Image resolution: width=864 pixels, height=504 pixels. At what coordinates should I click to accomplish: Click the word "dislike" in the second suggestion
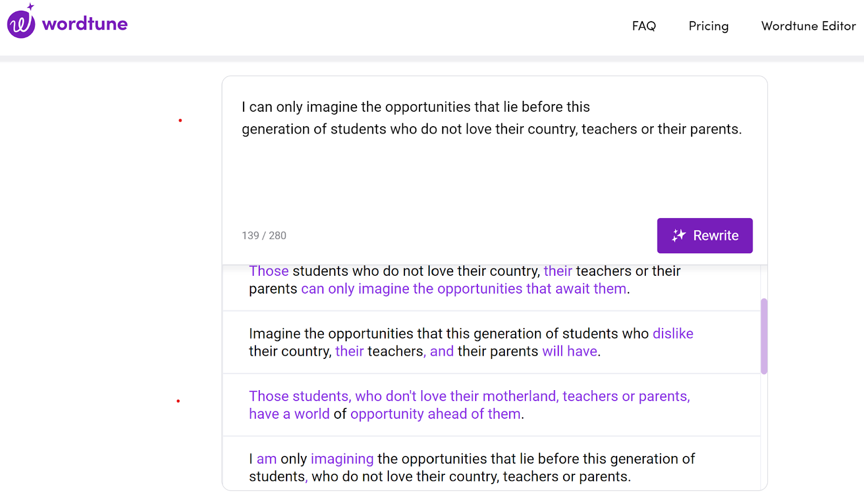(x=673, y=333)
